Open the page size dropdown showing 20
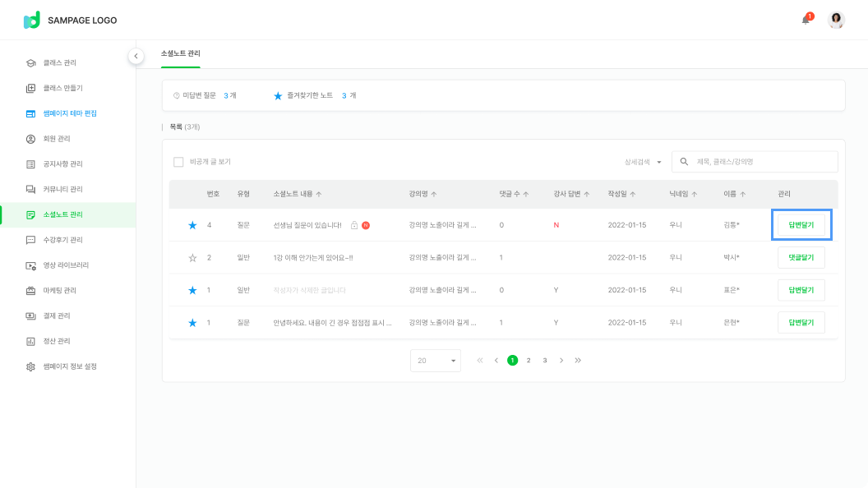This screenshot has height=488, width=868. (x=436, y=361)
